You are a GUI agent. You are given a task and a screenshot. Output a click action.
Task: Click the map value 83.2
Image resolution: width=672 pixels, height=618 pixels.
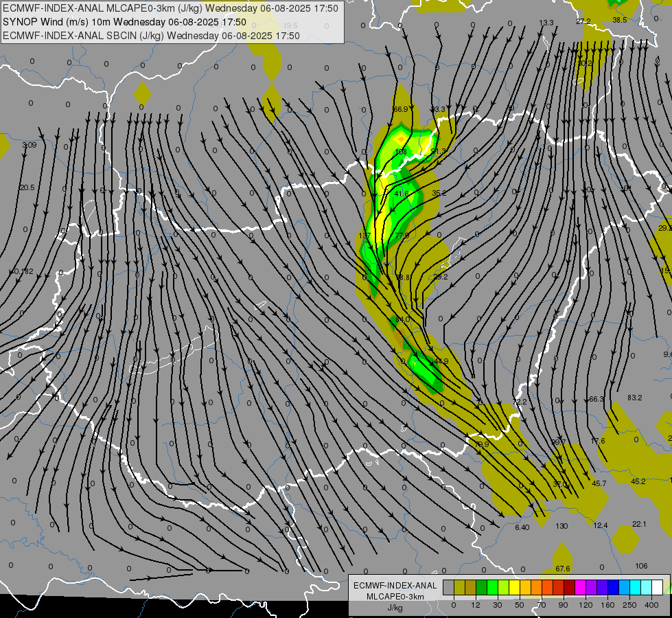click(635, 398)
